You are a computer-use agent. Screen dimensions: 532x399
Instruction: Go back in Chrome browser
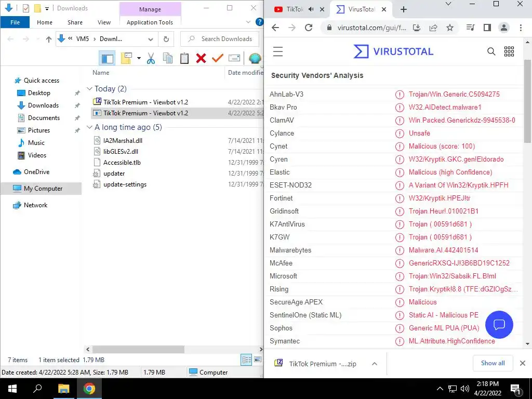pyautogui.click(x=275, y=28)
